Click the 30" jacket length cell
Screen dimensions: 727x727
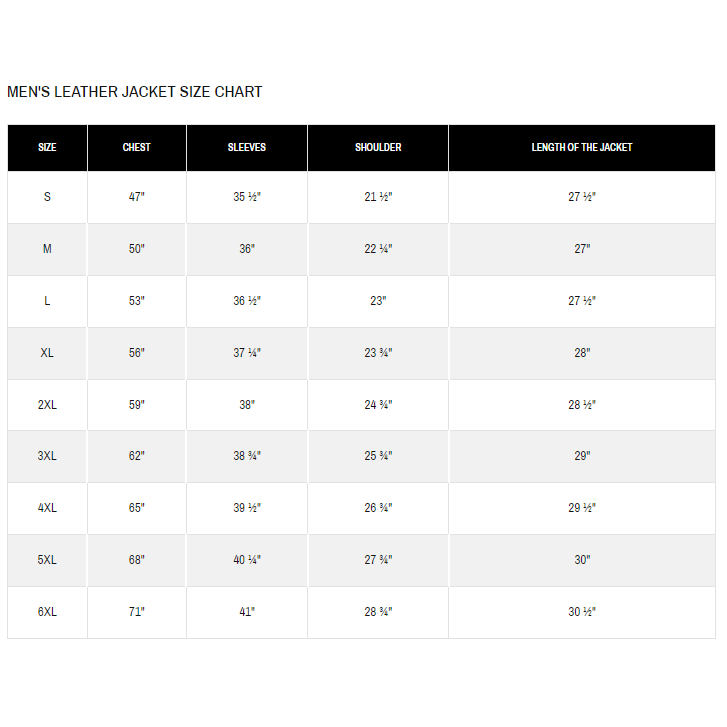(582, 560)
